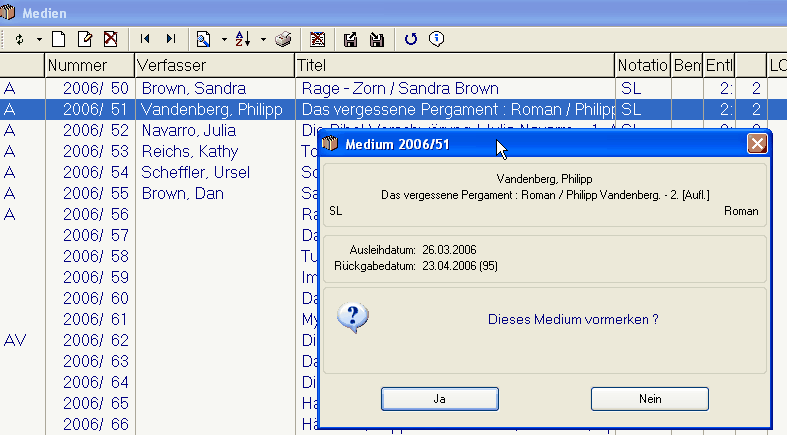Click the delete record red X icon
Viewport: 787px width, 435px height.
110,39
